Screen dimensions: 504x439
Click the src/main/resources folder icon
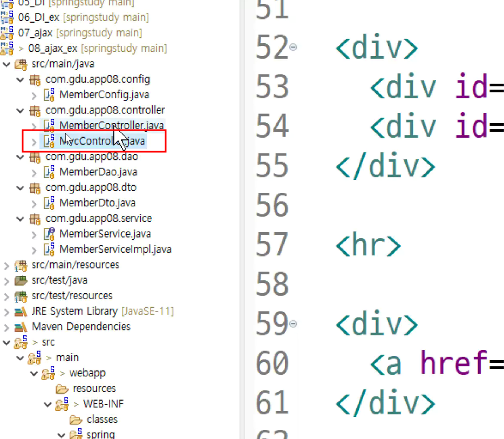pos(21,265)
